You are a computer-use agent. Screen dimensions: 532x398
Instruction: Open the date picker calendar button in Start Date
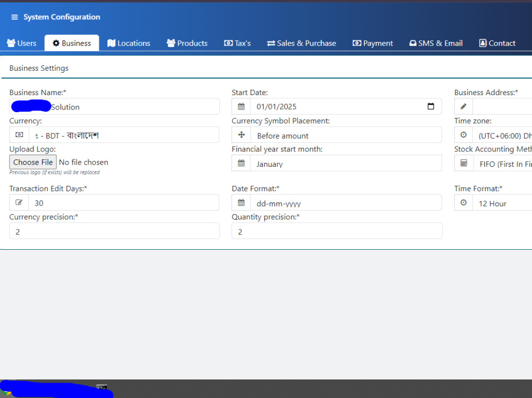(430, 106)
